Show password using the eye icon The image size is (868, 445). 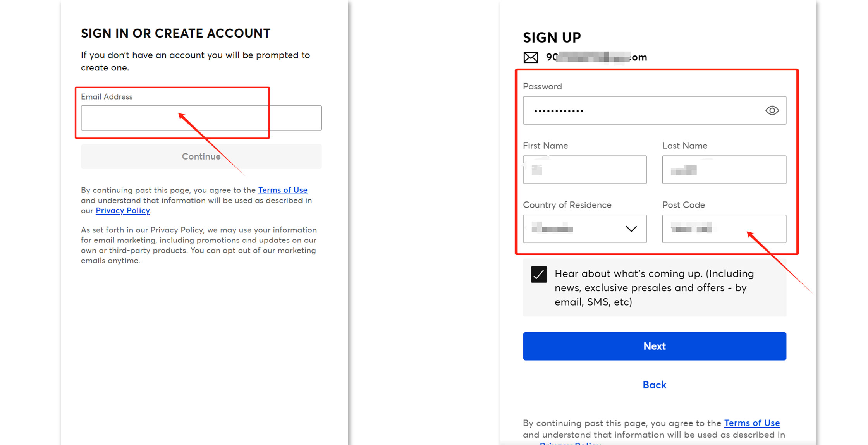772,110
